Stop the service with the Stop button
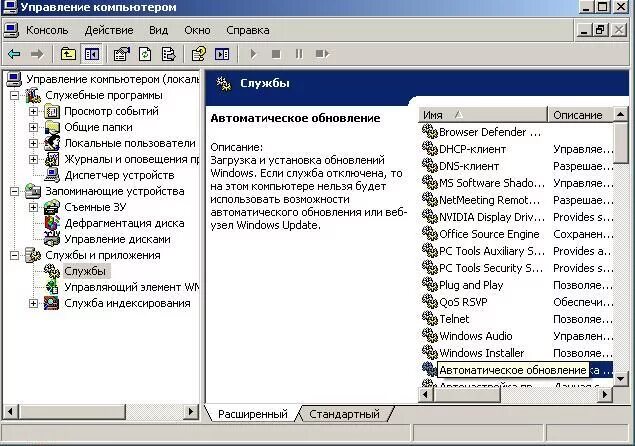This screenshot has width=635, height=446. pyautogui.click(x=276, y=54)
